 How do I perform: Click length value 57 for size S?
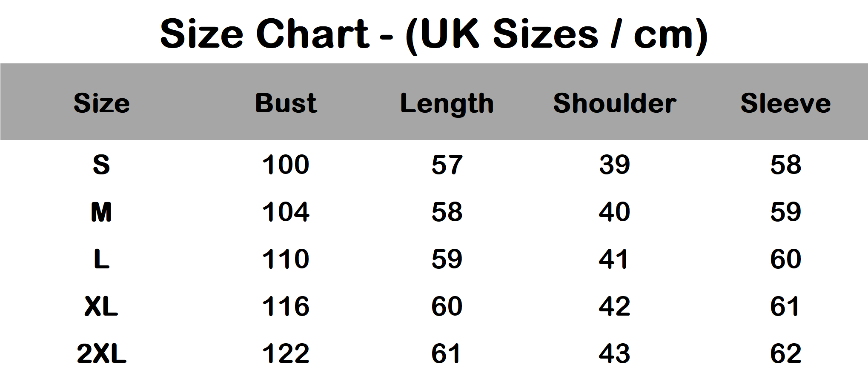coord(447,165)
